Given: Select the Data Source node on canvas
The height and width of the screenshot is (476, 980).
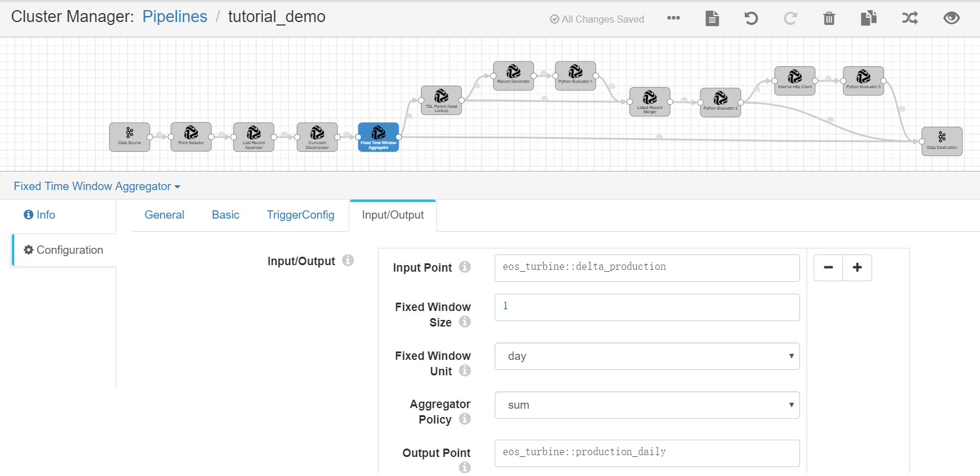Looking at the screenshot, I should point(129,136).
